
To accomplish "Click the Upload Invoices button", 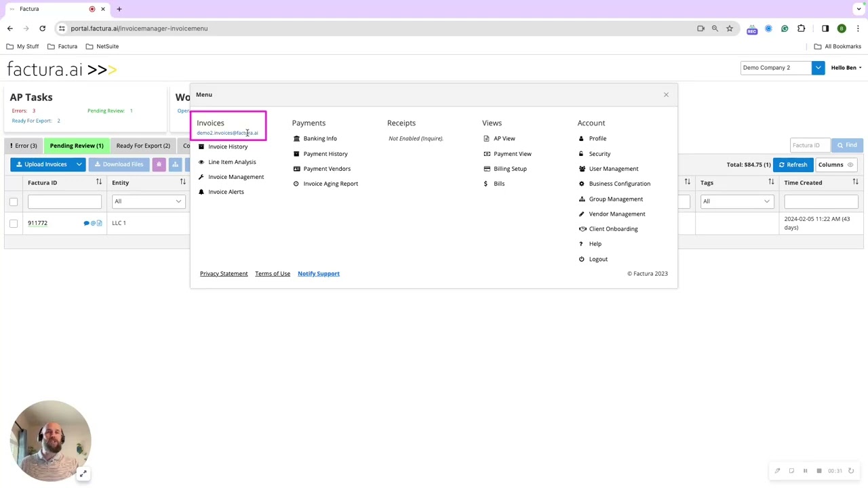I will tap(41, 165).
